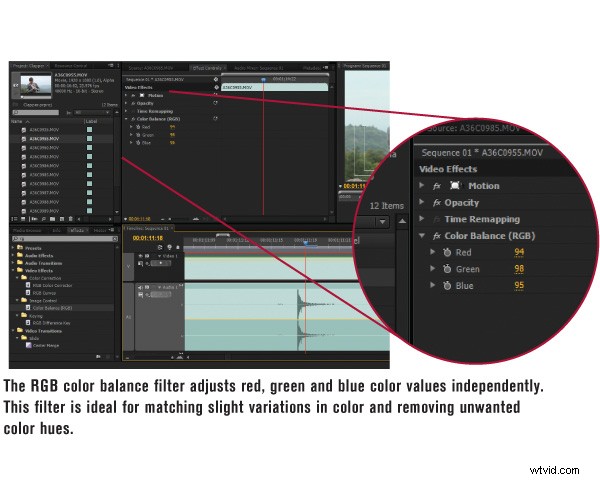Toggle the Green stopwatch in the magnified callout

click(x=447, y=269)
